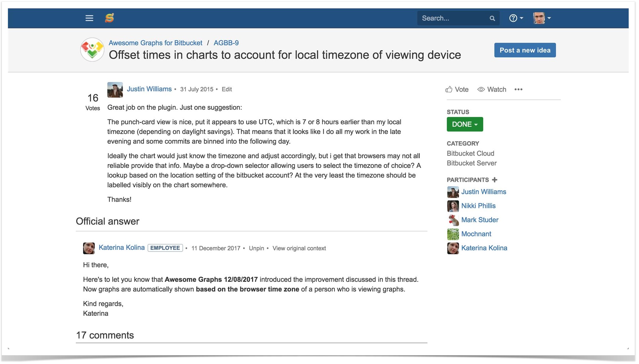Viewport: 639px width, 364px height.
Task: Open Mark Studer participant profile
Action: pos(480,220)
